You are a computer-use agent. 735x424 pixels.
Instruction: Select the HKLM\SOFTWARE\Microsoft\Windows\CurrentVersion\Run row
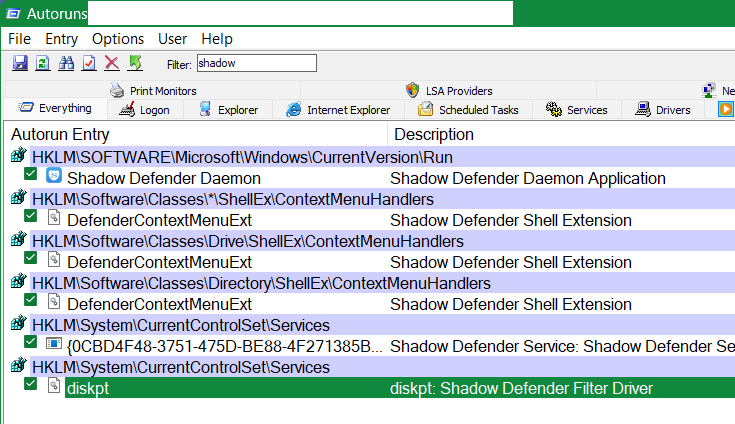coord(382,157)
